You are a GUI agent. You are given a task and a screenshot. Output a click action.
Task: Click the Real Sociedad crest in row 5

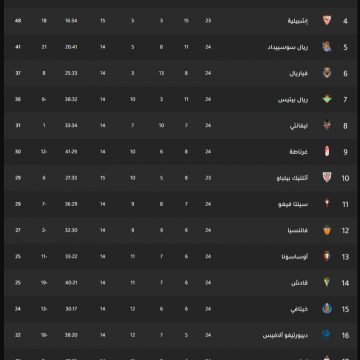tap(327, 47)
